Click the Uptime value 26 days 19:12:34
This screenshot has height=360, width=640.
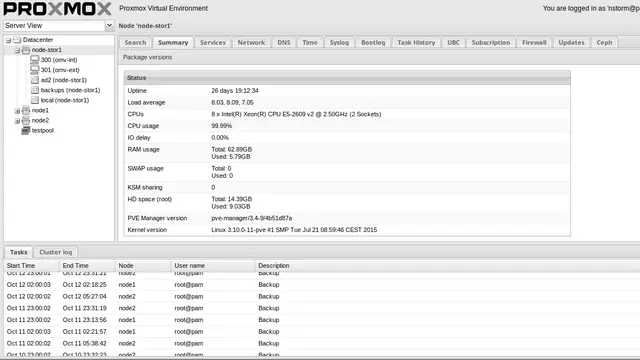[x=235, y=91]
